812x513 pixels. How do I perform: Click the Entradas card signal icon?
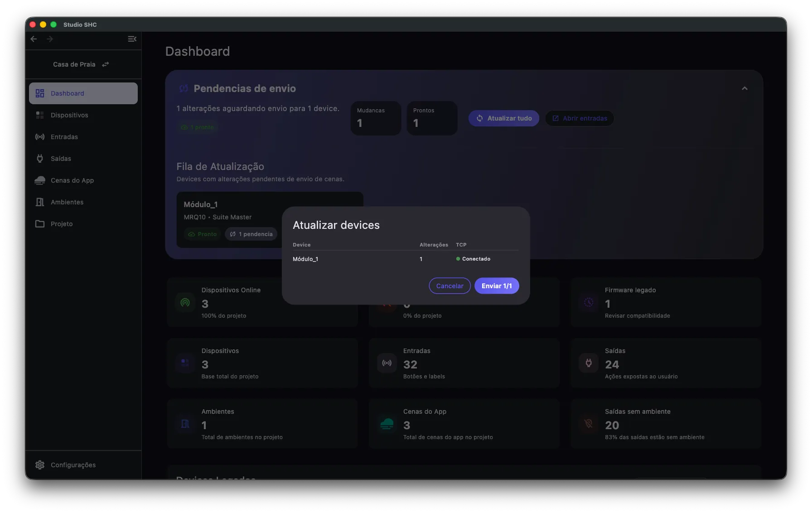click(x=387, y=363)
